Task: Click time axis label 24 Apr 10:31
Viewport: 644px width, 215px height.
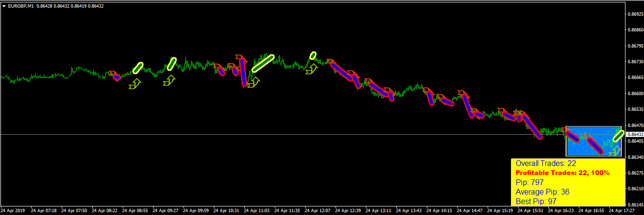Action: click(x=227, y=210)
